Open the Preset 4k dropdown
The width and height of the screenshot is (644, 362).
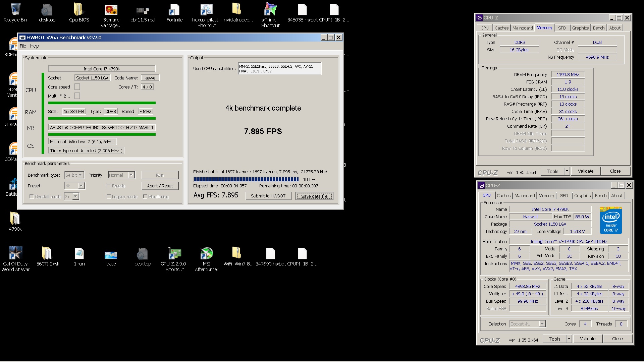pyautogui.click(x=74, y=186)
